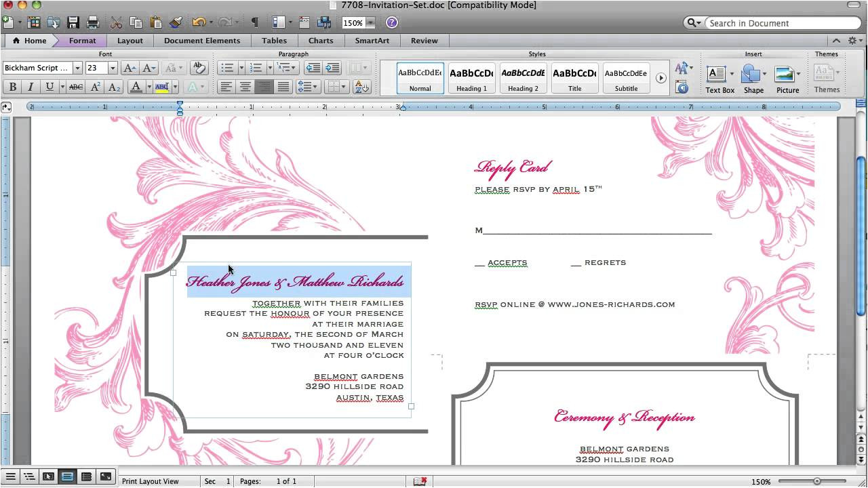This screenshot has width=868, height=488.
Task: Toggle Bold formatting
Action: pyautogui.click(x=12, y=87)
